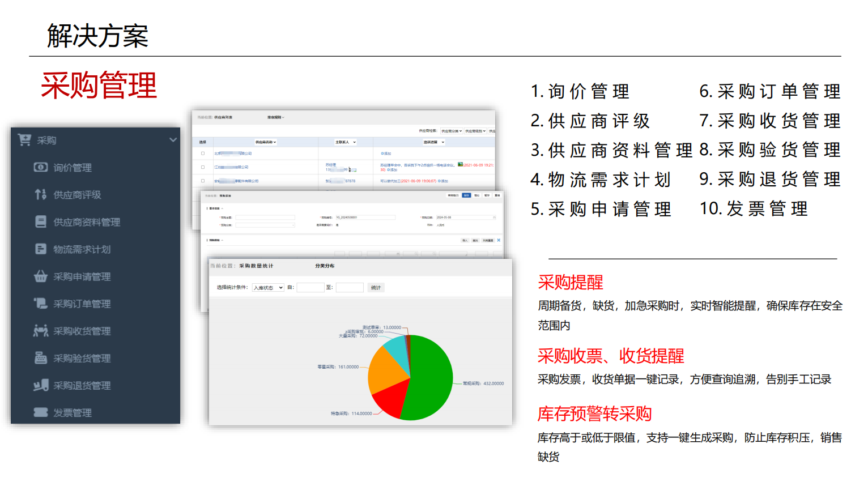
Task: Click the blue 保存 button in 预购添加
Action: [x=466, y=195]
